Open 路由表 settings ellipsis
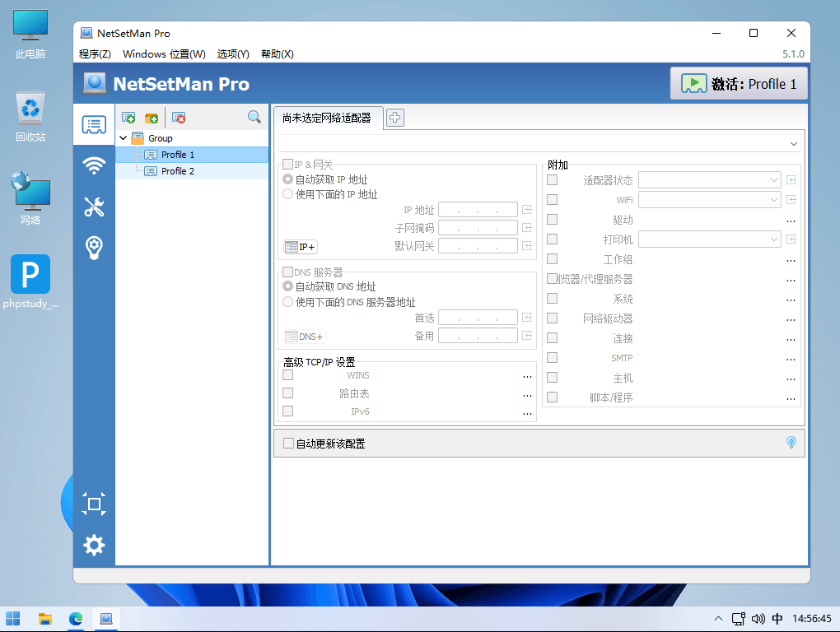This screenshot has width=840, height=632. tap(527, 395)
